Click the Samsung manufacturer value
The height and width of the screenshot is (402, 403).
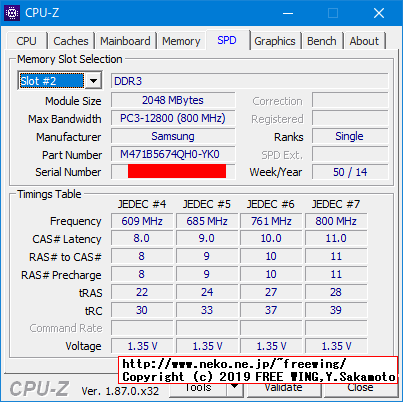173,136
